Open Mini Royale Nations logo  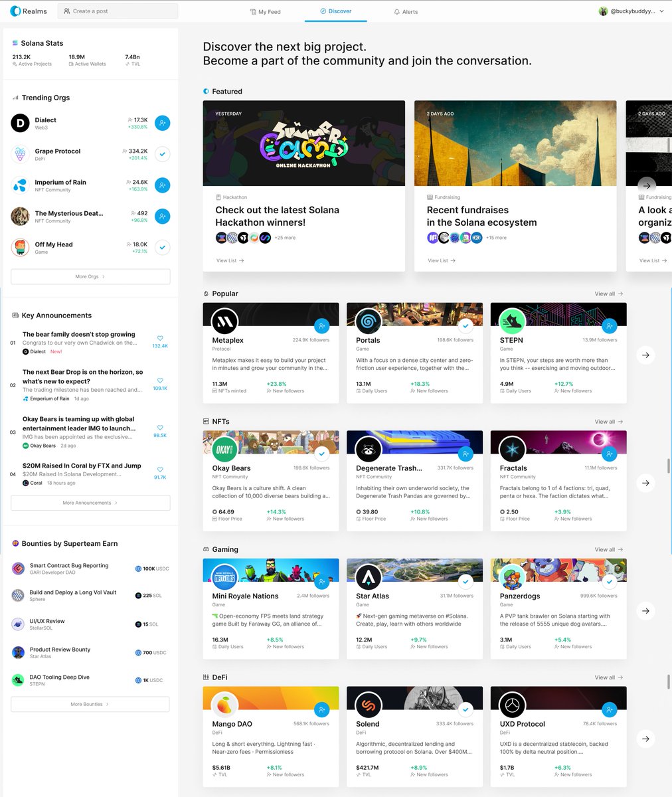[x=224, y=578]
